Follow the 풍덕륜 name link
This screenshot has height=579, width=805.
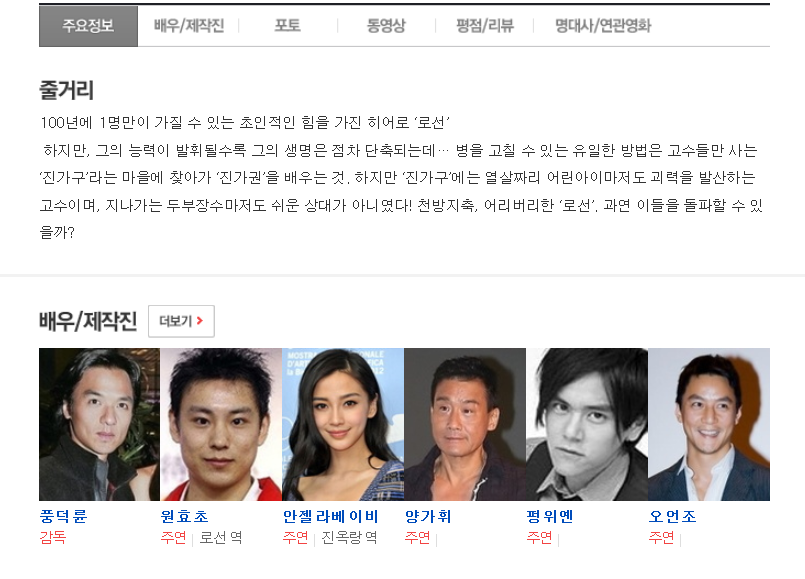point(64,516)
